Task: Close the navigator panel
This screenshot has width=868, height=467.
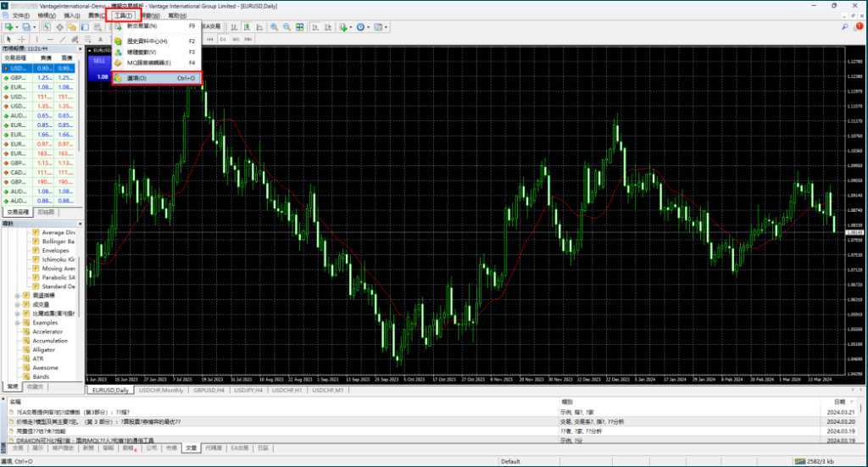Action: tap(79, 224)
